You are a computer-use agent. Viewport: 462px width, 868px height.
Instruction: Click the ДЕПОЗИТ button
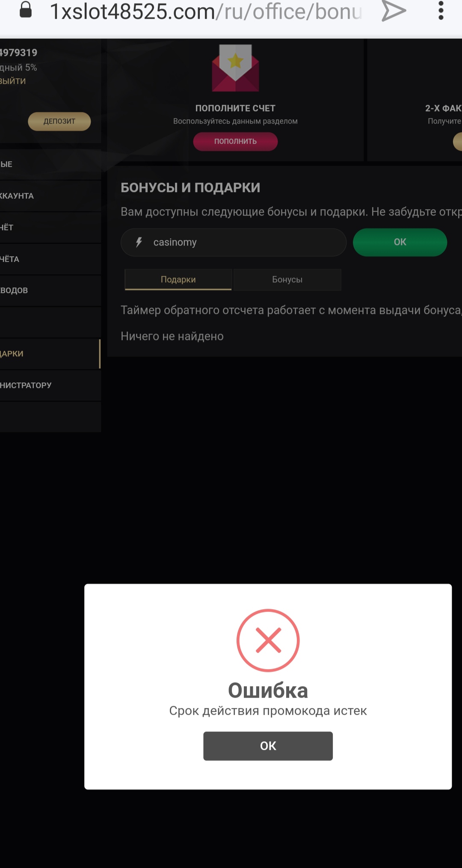click(59, 121)
